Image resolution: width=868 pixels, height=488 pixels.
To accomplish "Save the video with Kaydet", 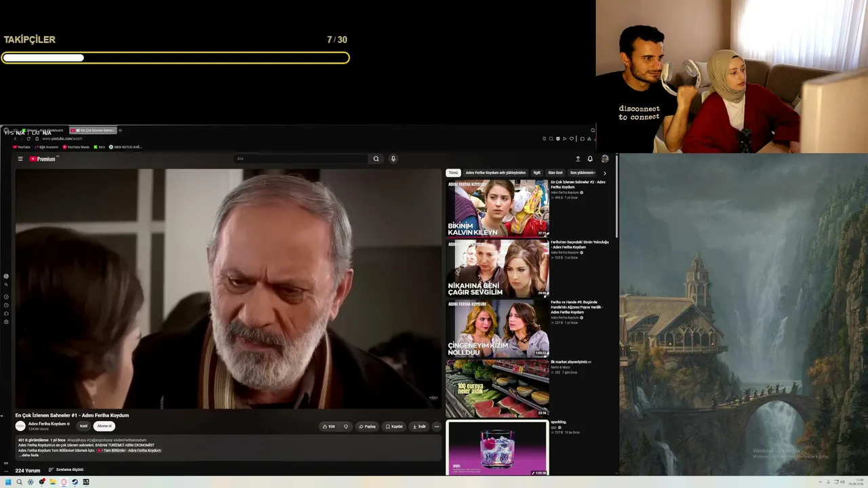I will click(394, 426).
